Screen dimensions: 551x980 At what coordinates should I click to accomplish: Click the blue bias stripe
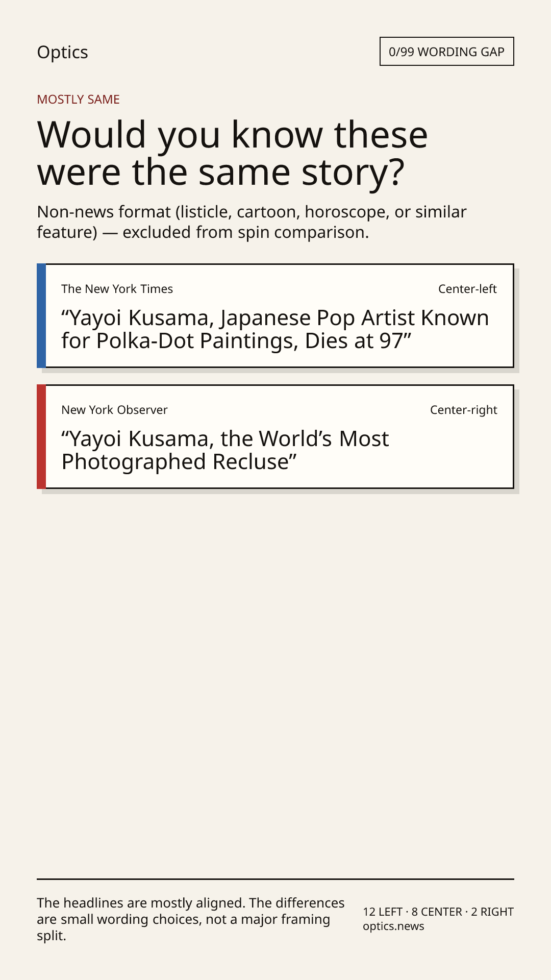click(x=41, y=315)
